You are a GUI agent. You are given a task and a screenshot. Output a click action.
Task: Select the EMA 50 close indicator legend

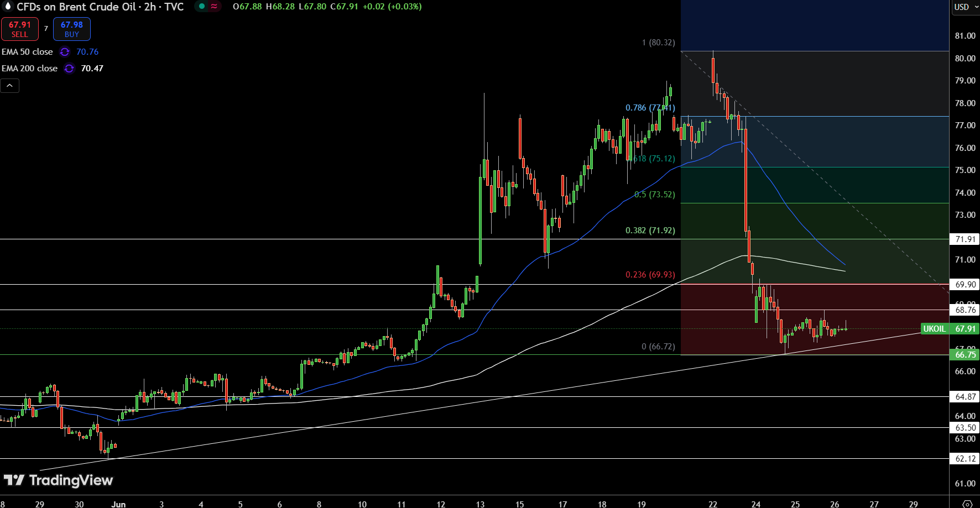pyautogui.click(x=27, y=52)
